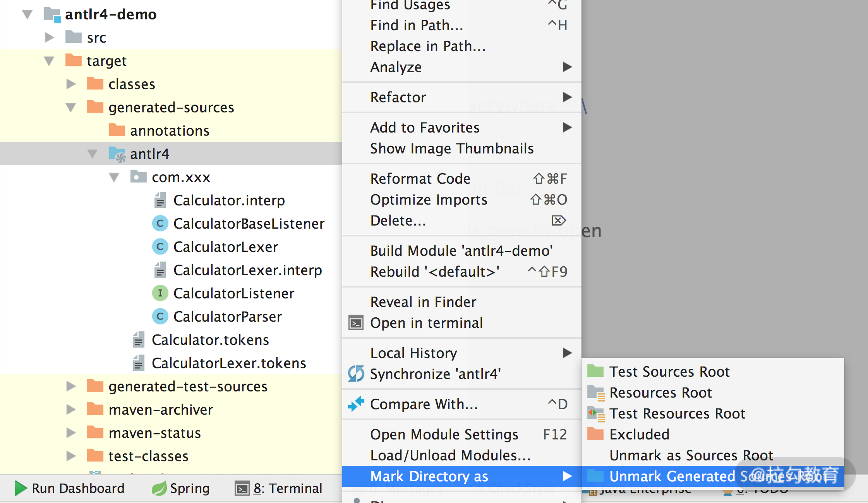The width and height of the screenshot is (868, 503).
Task: Click the CalculatorListener interface icon
Action: tap(160, 293)
